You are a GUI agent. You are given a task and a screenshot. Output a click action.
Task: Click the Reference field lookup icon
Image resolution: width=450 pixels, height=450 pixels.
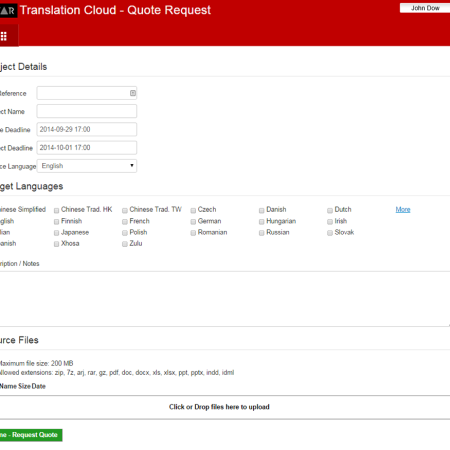(x=133, y=93)
